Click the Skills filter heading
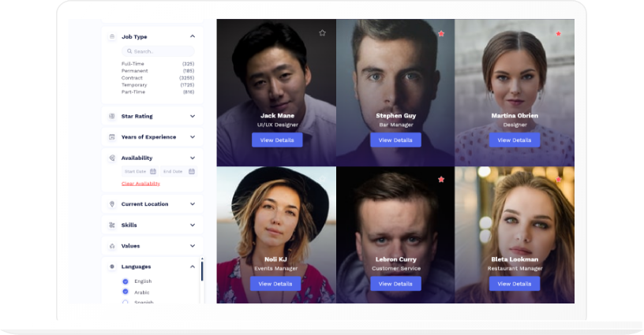This screenshot has width=644, height=335. click(129, 225)
